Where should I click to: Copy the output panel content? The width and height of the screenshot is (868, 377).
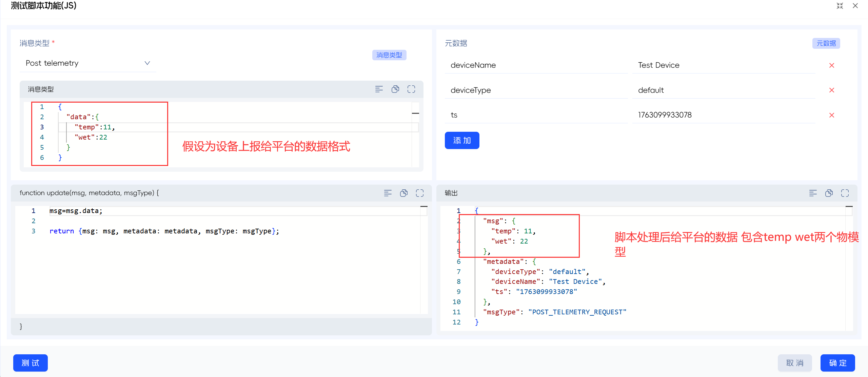pyautogui.click(x=829, y=193)
